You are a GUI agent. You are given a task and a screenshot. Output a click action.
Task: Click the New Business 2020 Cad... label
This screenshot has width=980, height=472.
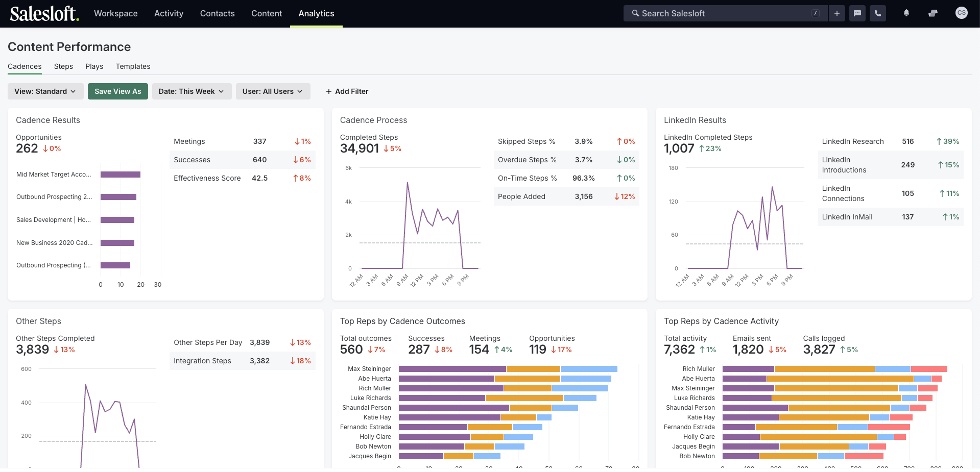[x=54, y=243]
